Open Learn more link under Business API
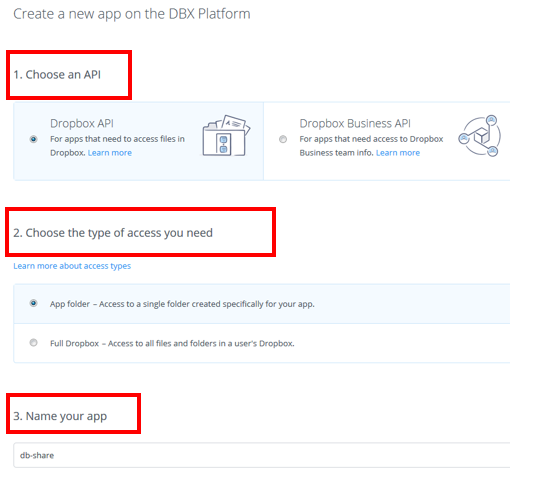Screen dimensions: 554x487 tap(398, 153)
